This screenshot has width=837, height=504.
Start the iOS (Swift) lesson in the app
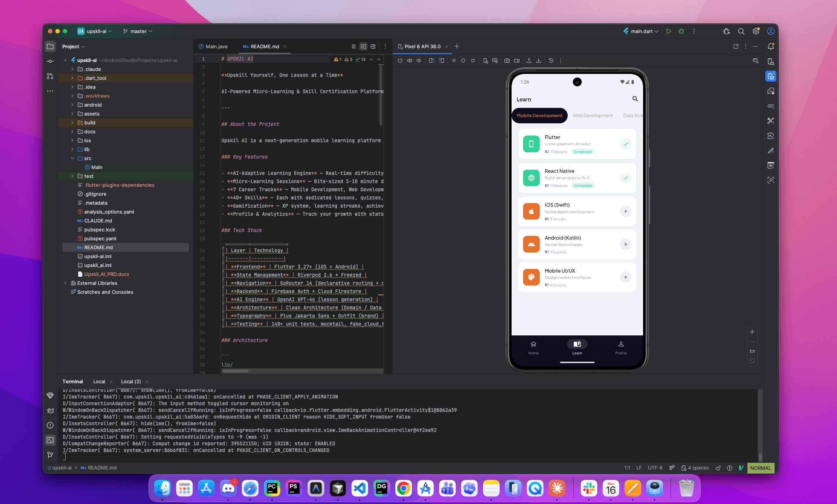click(625, 211)
